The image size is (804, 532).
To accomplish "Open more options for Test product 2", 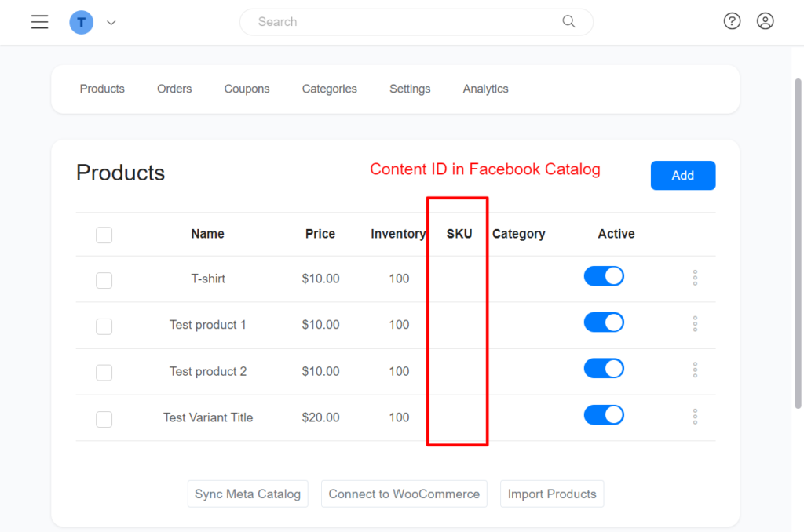I will pos(695,370).
